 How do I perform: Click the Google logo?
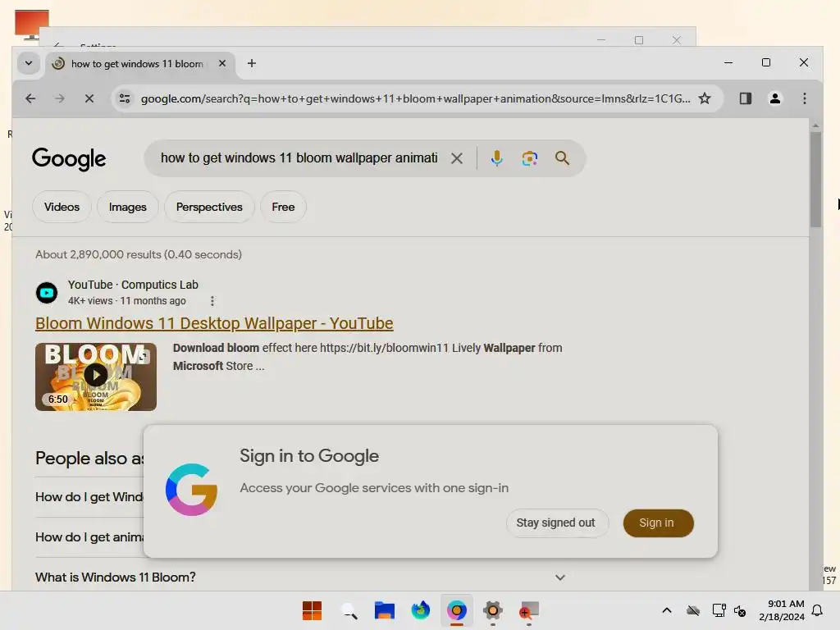point(69,159)
